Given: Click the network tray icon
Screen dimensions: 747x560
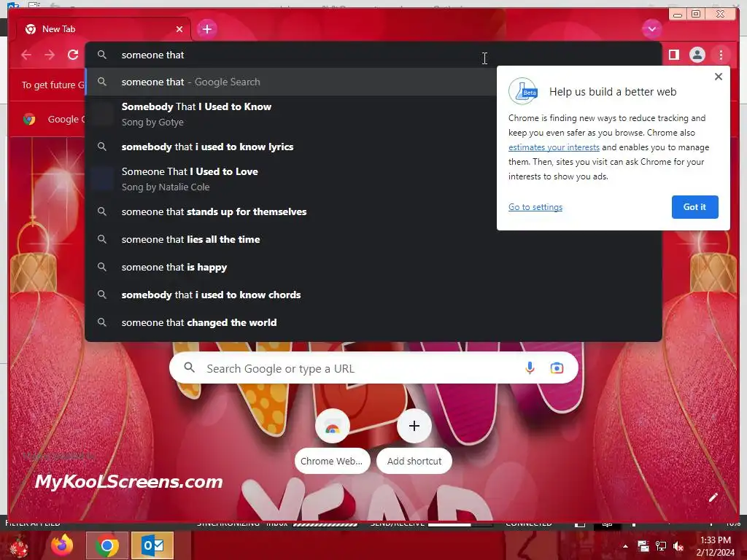Looking at the screenshot, I should coord(661,546).
